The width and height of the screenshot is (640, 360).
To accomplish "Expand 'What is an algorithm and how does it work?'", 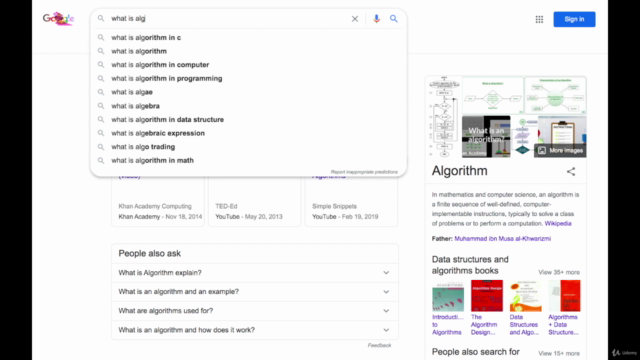I will pyautogui.click(x=255, y=330).
